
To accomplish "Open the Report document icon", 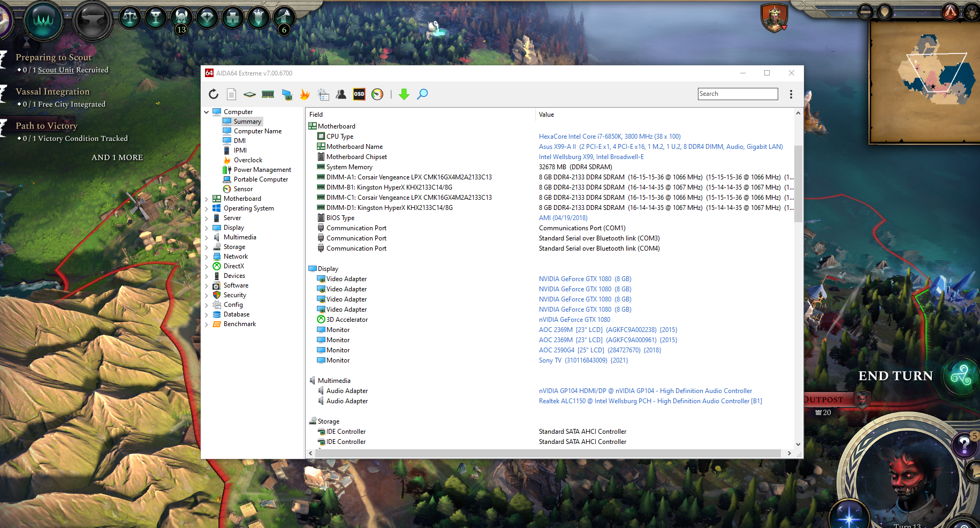I will (x=231, y=94).
